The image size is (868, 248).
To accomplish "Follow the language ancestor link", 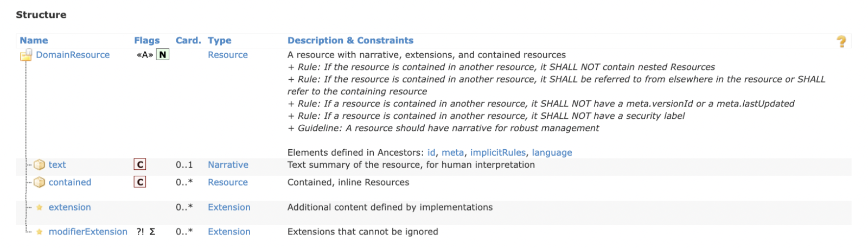I will coord(552,152).
